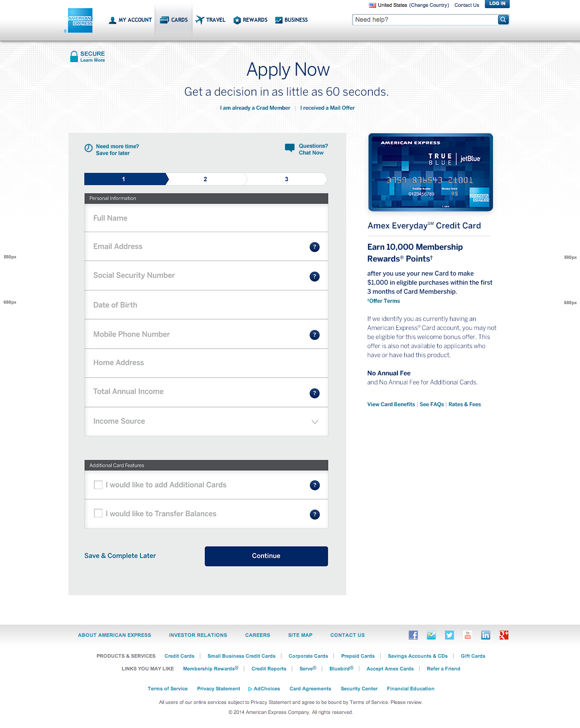Click 'I received a Mail Offer' link

[327, 108]
